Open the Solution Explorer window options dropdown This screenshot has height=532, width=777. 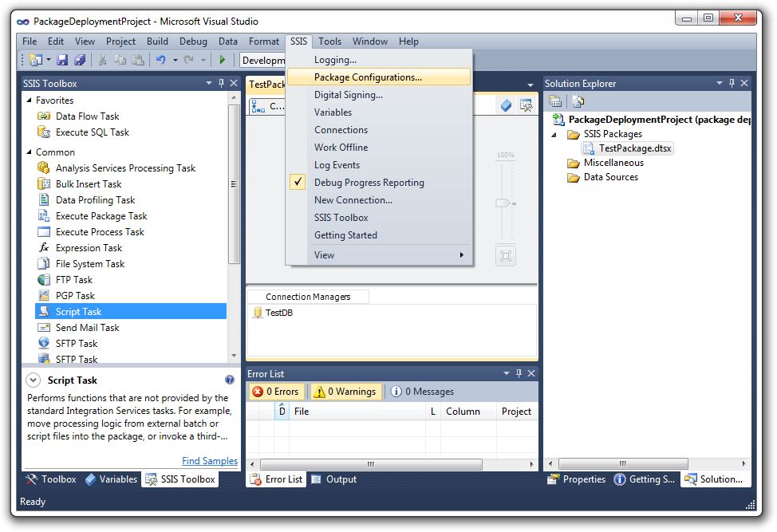[x=719, y=83]
